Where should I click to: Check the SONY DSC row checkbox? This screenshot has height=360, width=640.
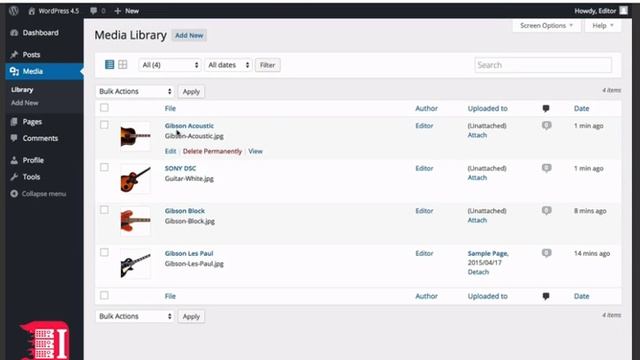104,167
